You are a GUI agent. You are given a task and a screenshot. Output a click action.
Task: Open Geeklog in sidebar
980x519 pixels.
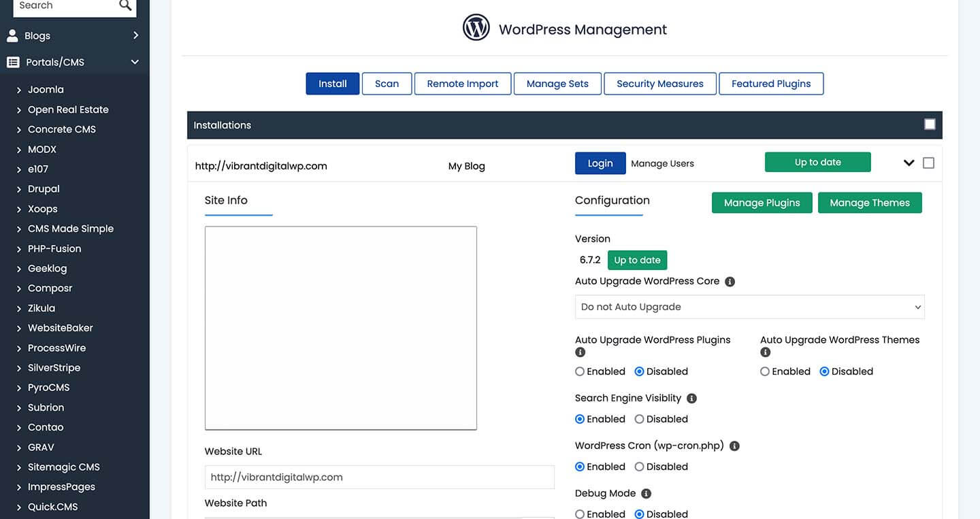pyautogui.click(x=47, y=269)
